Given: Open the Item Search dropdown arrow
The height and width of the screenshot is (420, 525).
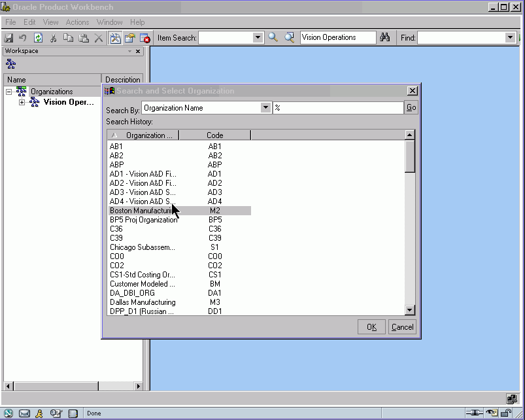Looking at the screenshot, I should click(x=258, y=37).
